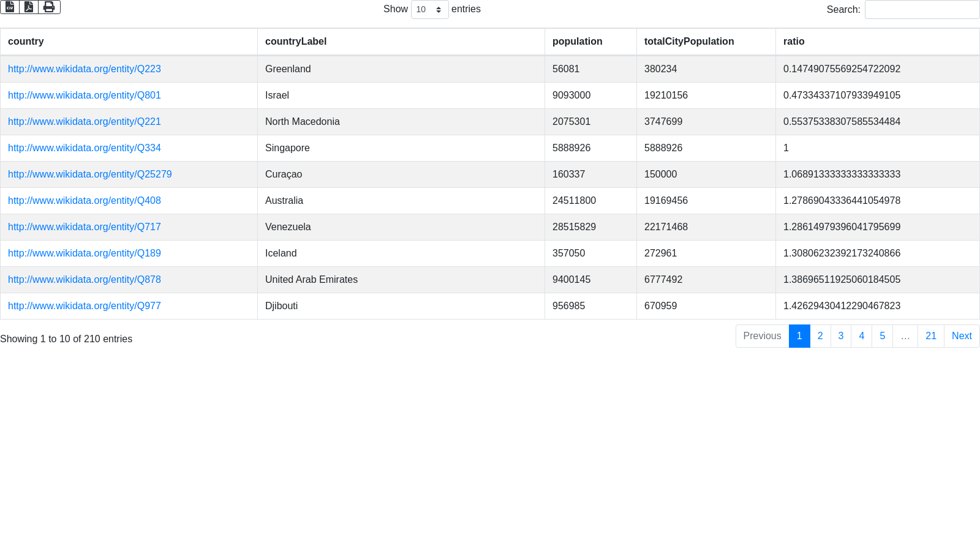980x551 pixels.
Task: Go to page 2 of results
Action: pos(820,336)
